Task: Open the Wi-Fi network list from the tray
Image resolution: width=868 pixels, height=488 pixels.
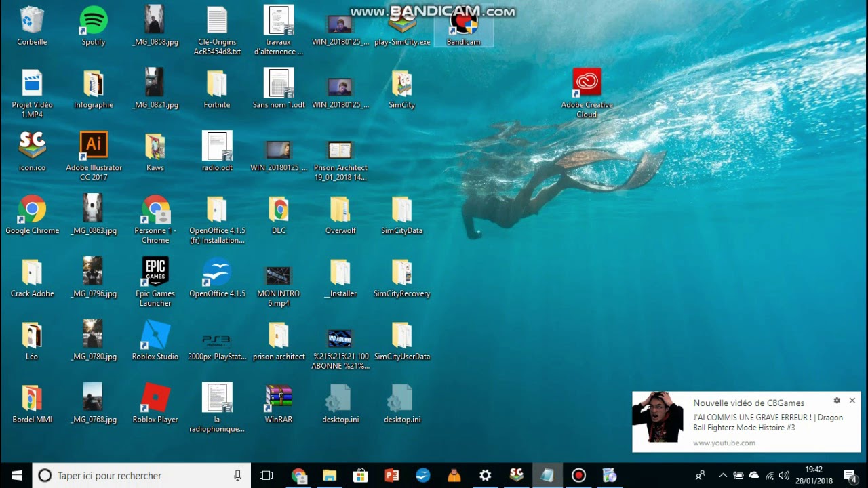Action: coord(770,475)
